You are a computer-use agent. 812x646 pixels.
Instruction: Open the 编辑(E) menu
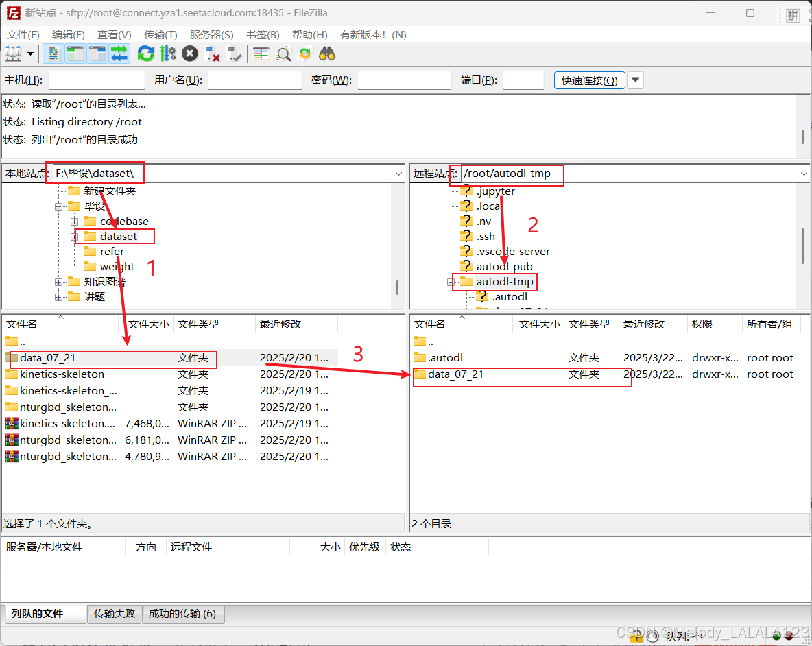(x=69, y=35)
